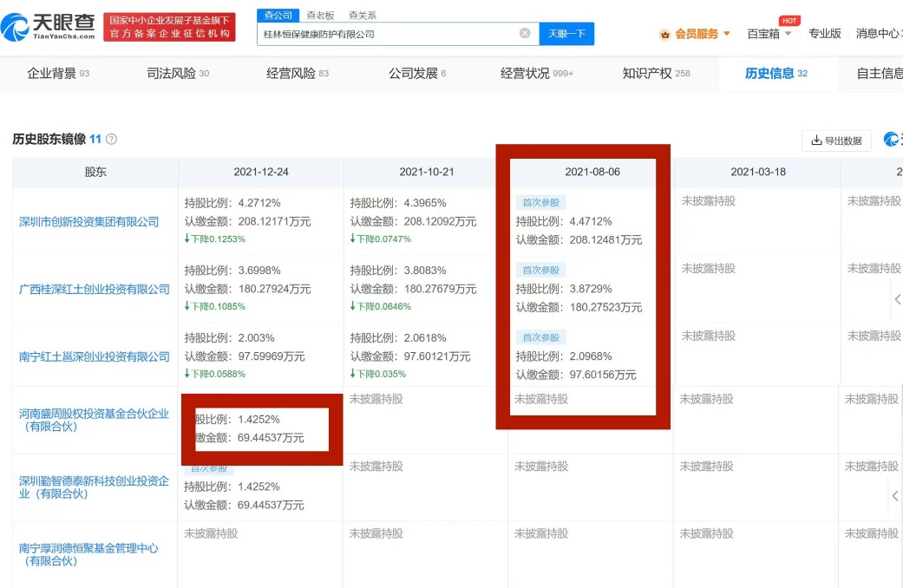Click the Tianyancha logo icon
This screenshot has width=903, height=588.
coord(16,27)
